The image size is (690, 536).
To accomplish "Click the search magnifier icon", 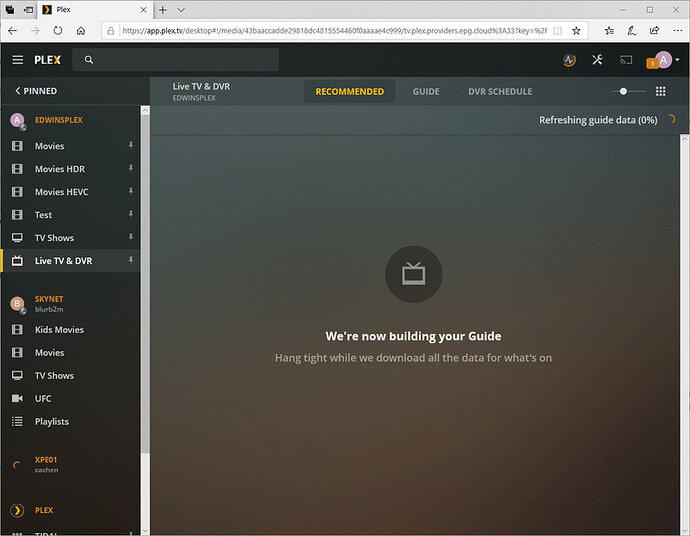I will [x=89, y=59].
